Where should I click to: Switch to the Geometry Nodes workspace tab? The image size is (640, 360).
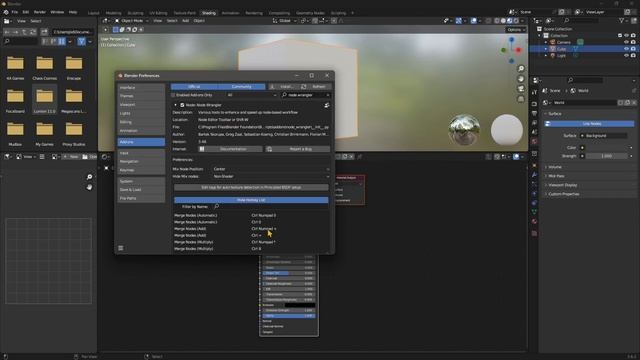[x=310, y=13]
